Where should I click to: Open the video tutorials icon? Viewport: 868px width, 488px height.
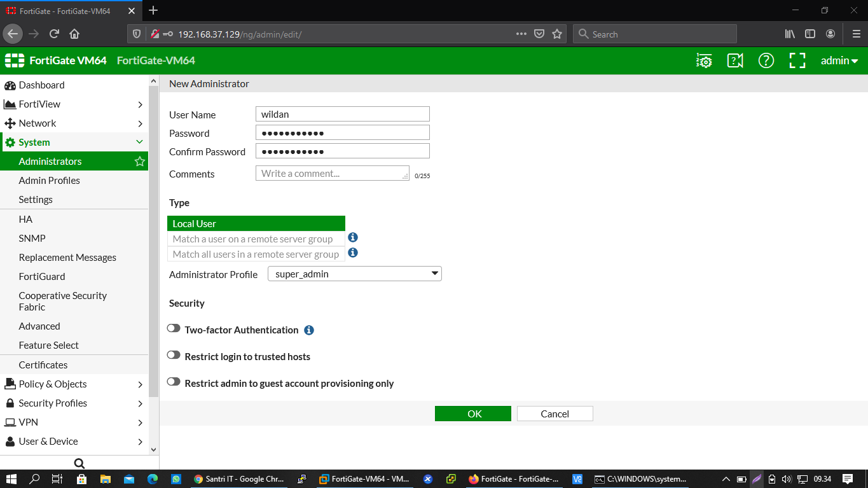735,60
